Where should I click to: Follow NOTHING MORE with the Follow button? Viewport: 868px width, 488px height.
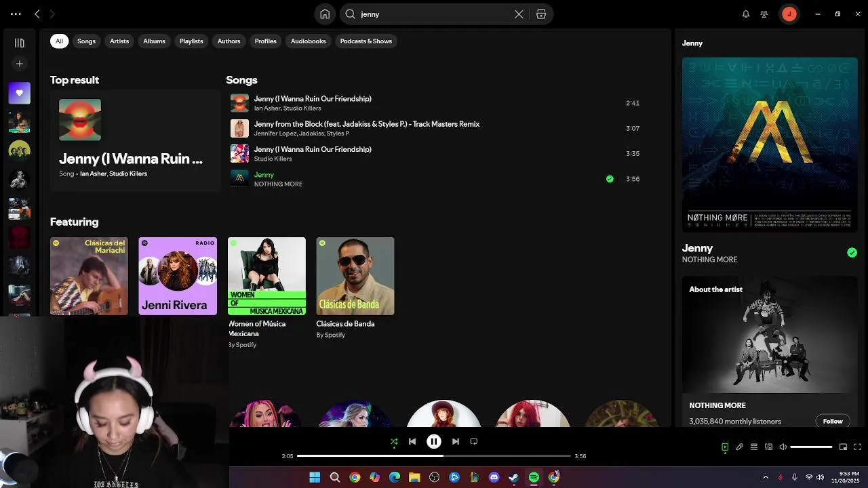click(833, 421)
